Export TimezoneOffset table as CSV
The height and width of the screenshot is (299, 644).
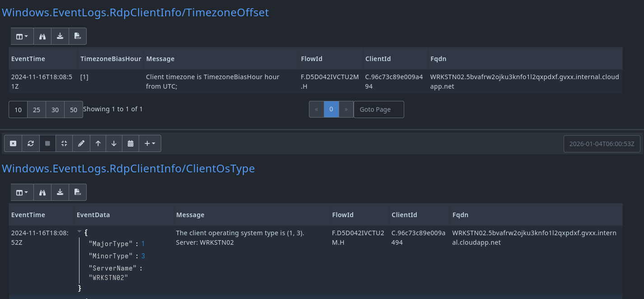tap(78, 37)
